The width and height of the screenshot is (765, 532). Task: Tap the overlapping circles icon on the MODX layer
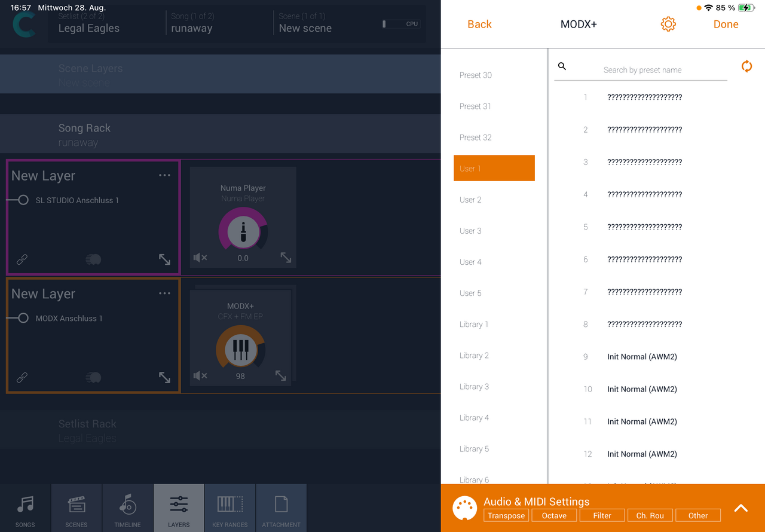pos(93,377)
